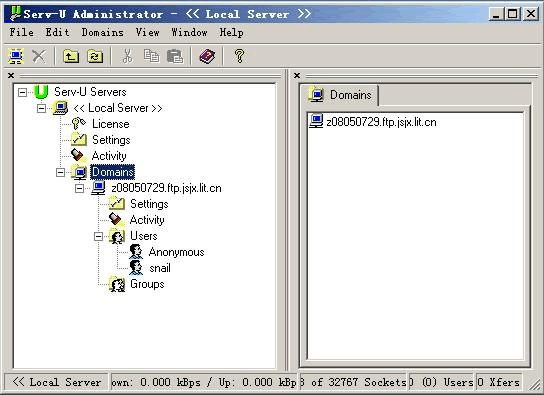The image size is (544, 395).
Task: Open the Domains menu
Action: (103, 33)
